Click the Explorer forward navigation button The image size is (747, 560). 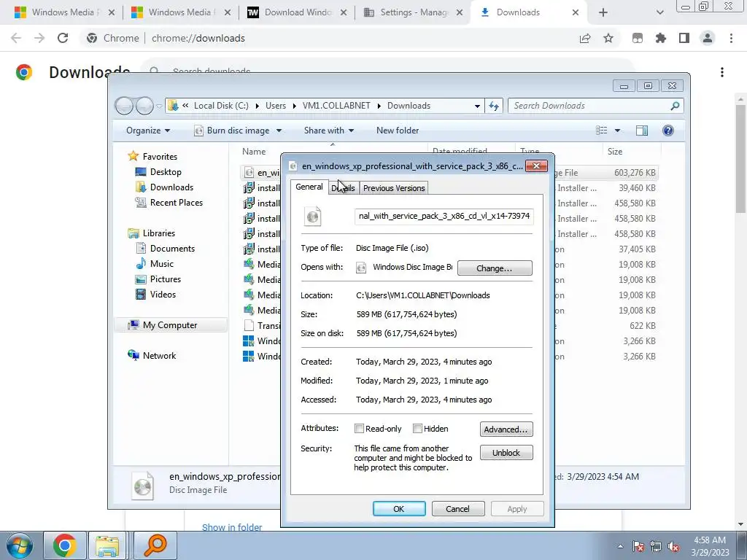pos(144,106)
